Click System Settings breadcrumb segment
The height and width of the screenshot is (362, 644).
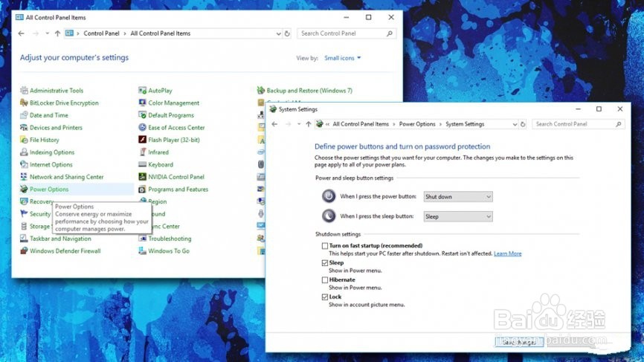[465, 124]
